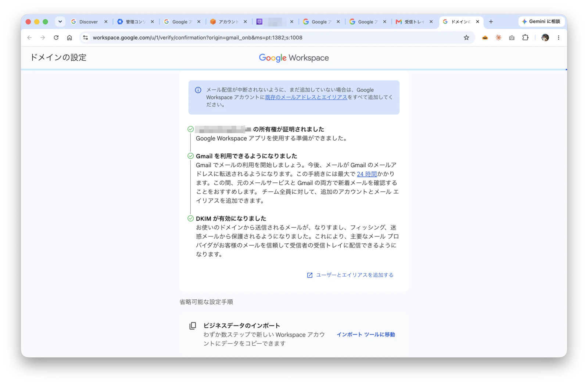Expand the tab search dropdown arrow
The image size is (588, 385).
pyautogui.click(x=60, y=22)
